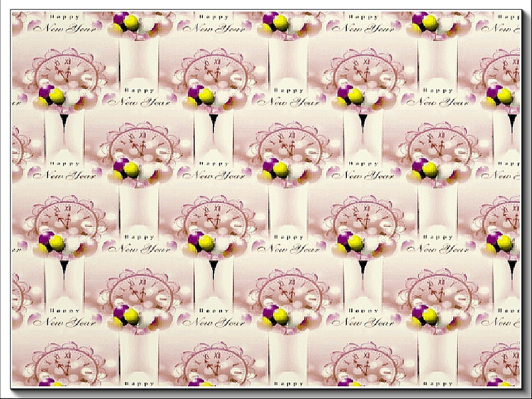
Task: Click the rightmost full clock in second row
Action: [438, 145]
